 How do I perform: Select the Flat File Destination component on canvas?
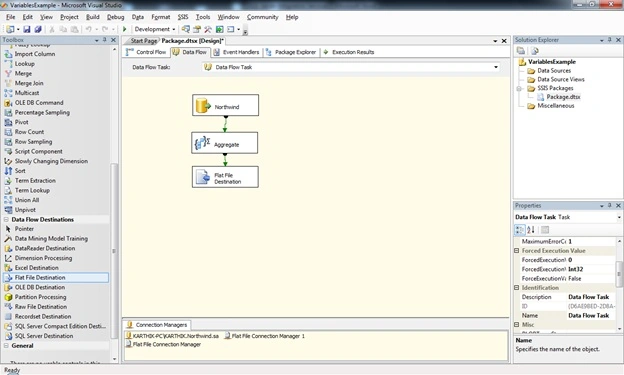point(225,177)
